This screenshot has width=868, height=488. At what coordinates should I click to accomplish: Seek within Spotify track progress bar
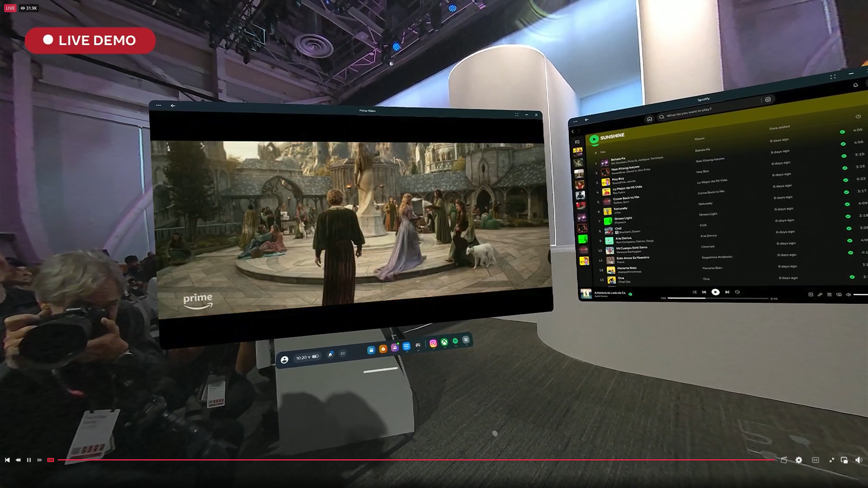718,298
